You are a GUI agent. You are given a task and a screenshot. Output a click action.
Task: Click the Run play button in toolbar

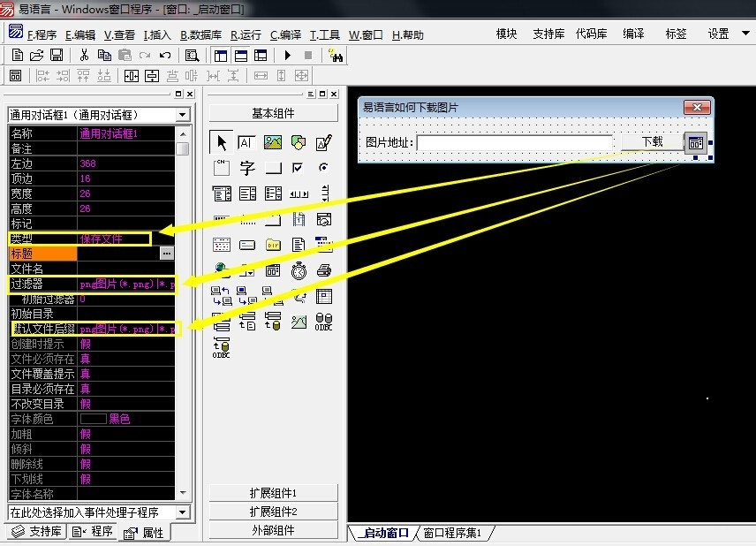[x=287, y=55]
